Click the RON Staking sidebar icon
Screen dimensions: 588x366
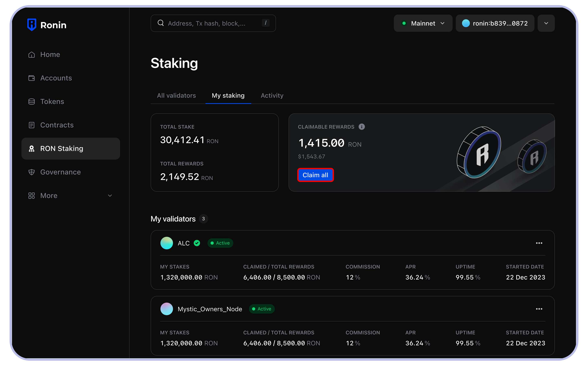pyautogui.click(x=31, y=149)
